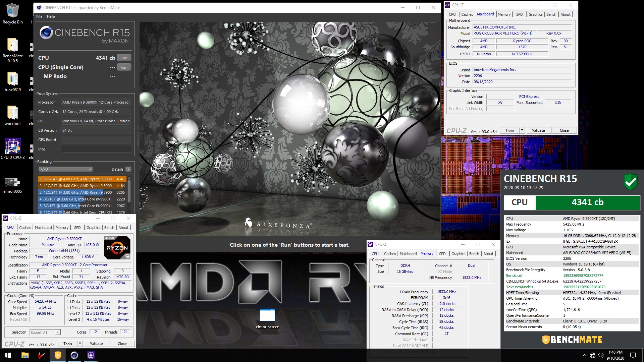This screenshot has height=362, width=644.
Task: Launch the CPUID CPU-Z desktop shortcut
Action: [x=12, y=149]
